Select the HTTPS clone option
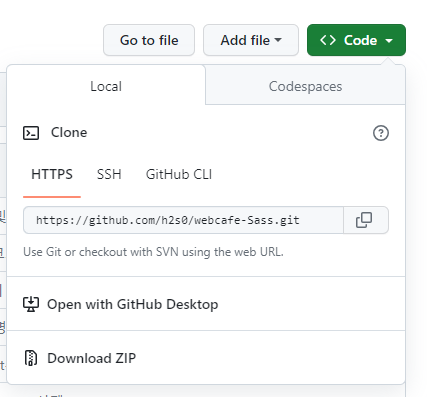The image size is (427, 397). click(x=52, y=174)
